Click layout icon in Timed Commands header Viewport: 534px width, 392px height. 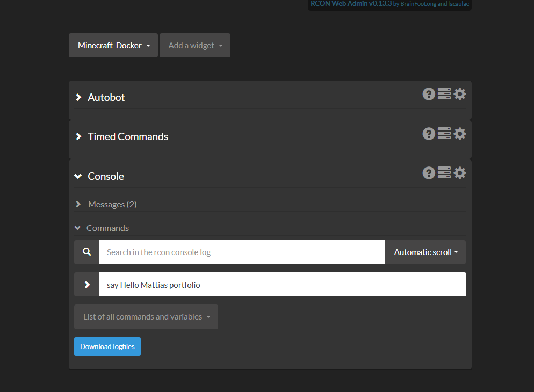(x=444, y=133)
